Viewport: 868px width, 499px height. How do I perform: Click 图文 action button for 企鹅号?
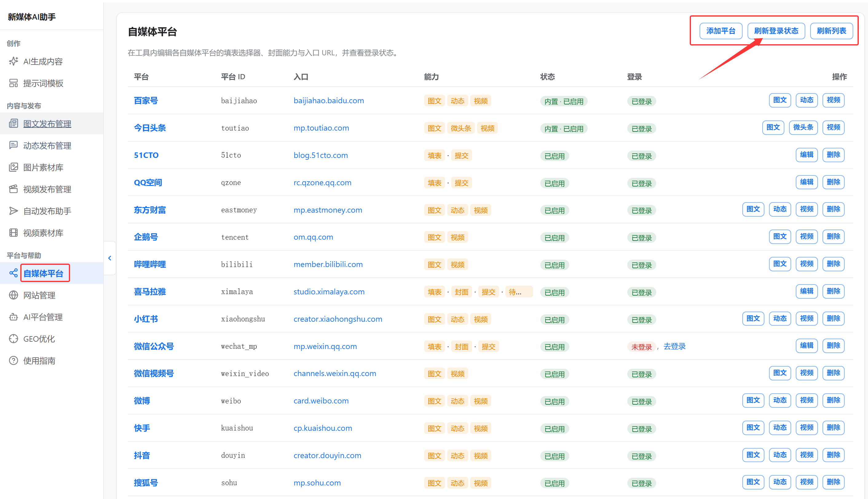click(780, 237)
